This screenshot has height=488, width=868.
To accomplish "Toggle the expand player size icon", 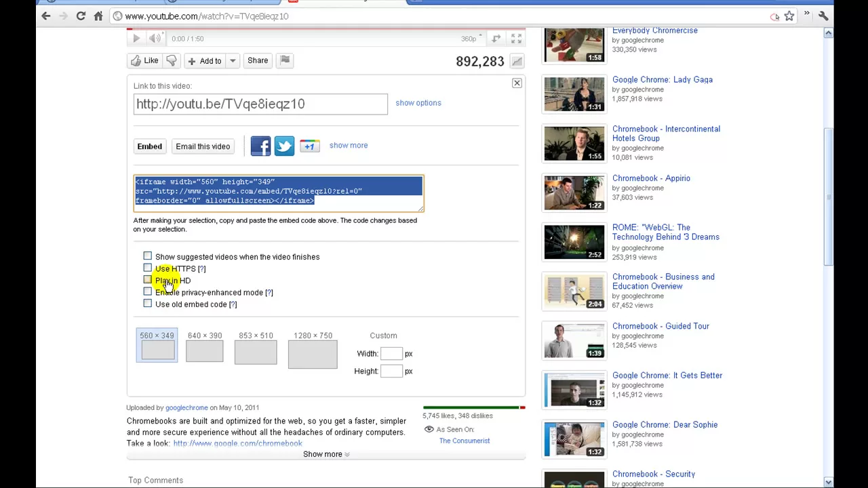I will point(496,39).
